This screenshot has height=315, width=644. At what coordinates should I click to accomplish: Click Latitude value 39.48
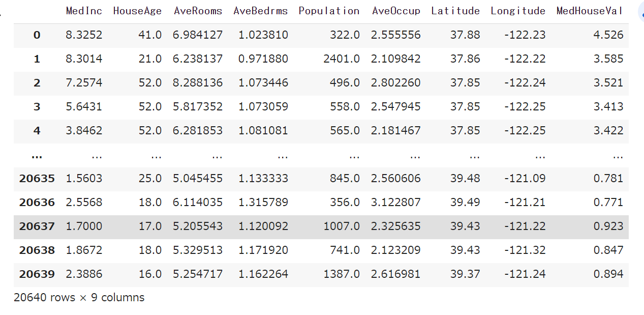click(465, 179)
